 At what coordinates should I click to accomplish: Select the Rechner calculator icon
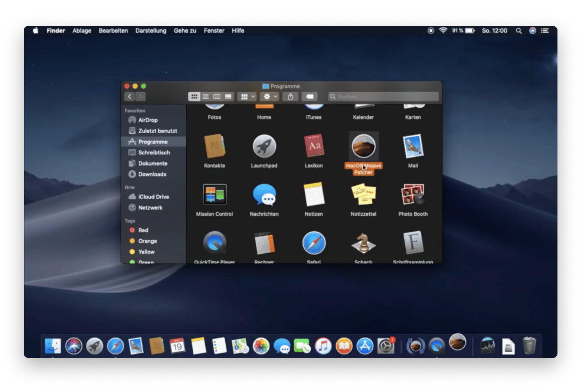(264, 243)
